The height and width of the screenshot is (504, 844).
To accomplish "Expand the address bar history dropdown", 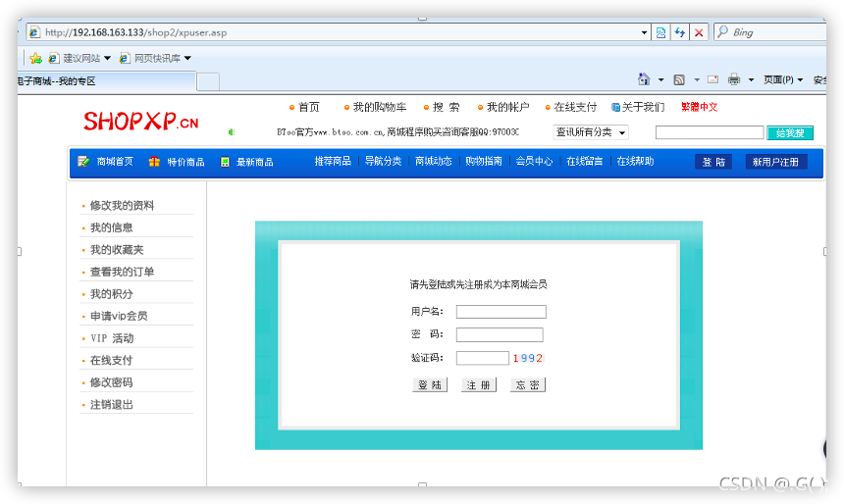I will (645, 32).
